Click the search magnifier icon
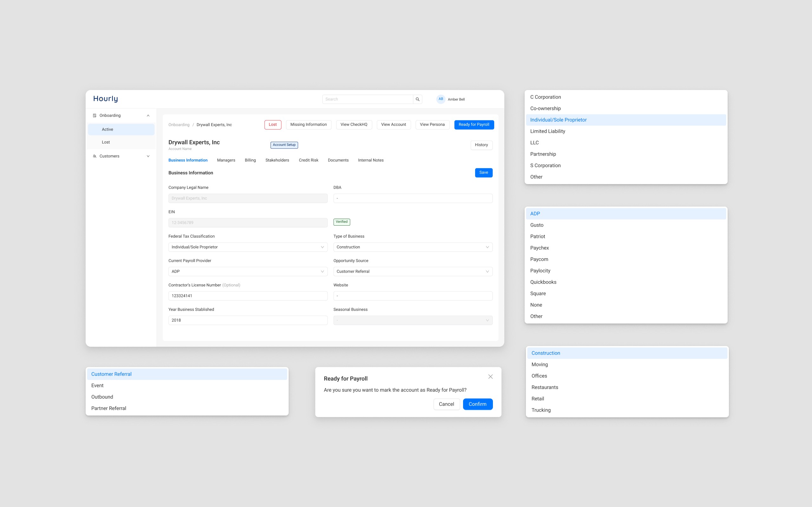Screen dimensions: 812x507 tap(417, 99)
